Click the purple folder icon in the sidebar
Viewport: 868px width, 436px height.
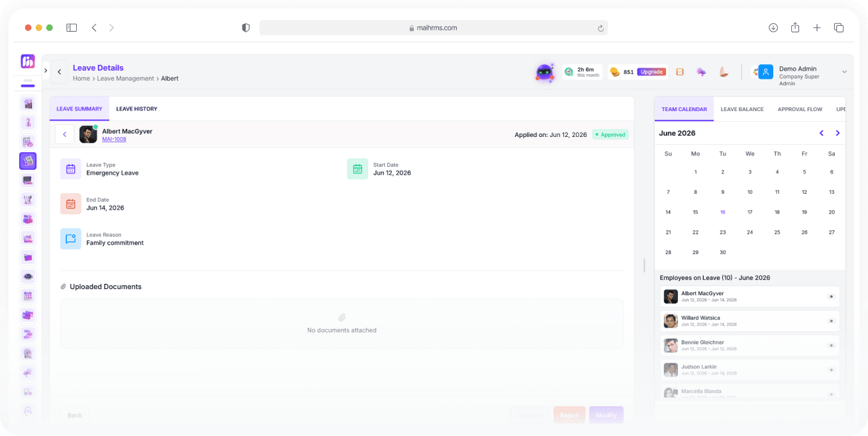(x=28, y=257)
